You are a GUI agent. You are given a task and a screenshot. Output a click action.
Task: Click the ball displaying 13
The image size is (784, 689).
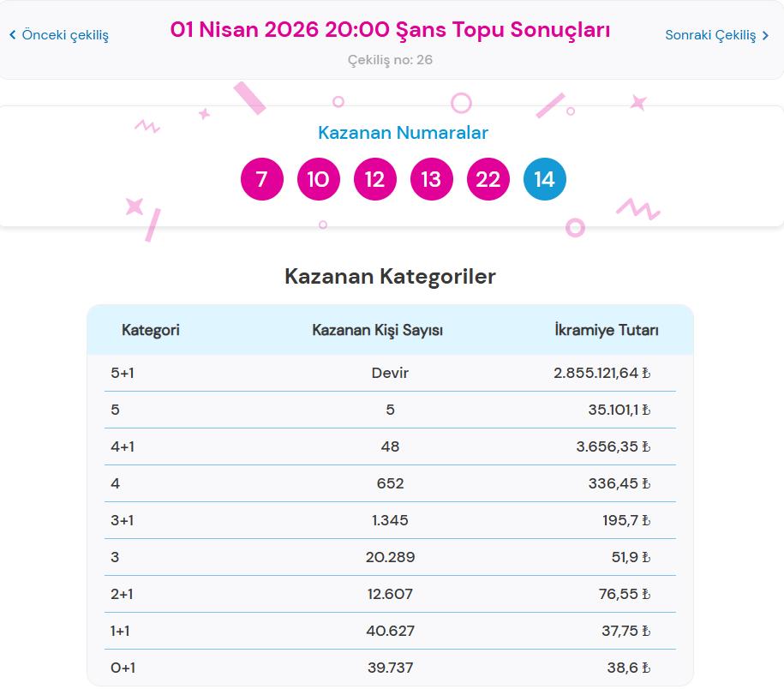pos(431,179)
